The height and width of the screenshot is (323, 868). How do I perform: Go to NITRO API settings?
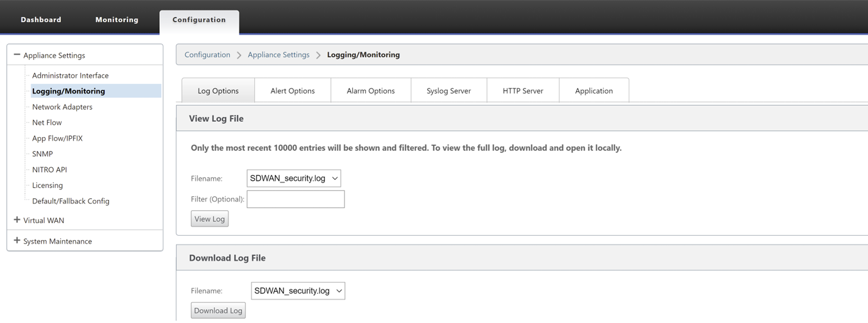click(x=50, y=169)
